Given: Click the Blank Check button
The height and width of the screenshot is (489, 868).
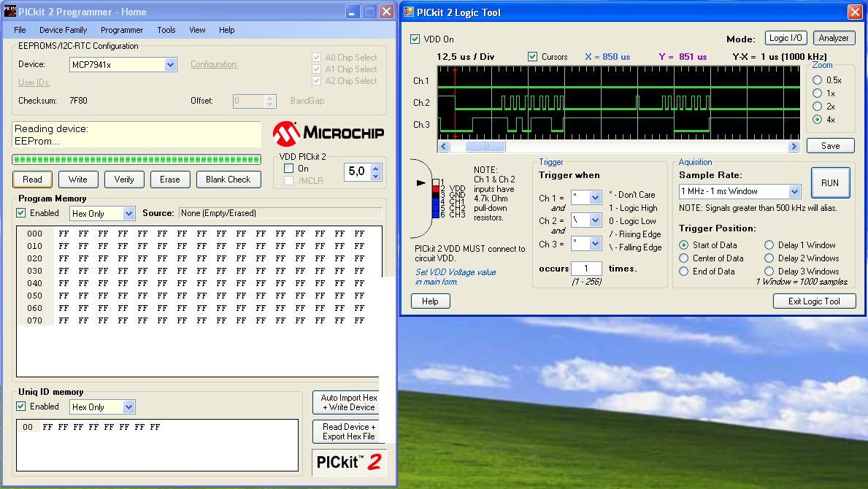Looking at the screenshot, I should [228, 180].
